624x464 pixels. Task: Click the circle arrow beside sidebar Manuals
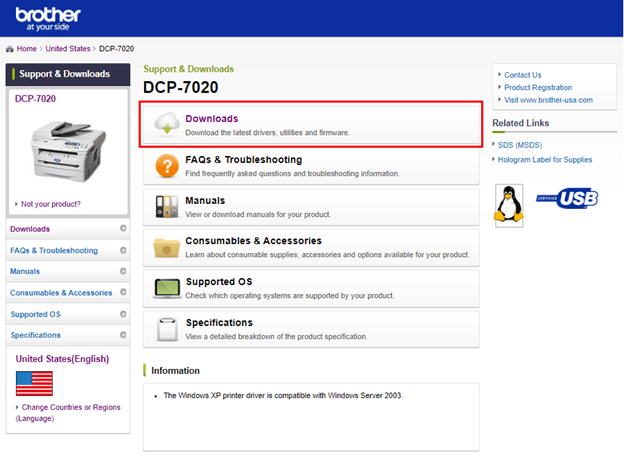pyautogui.click(x=123, y=271)
